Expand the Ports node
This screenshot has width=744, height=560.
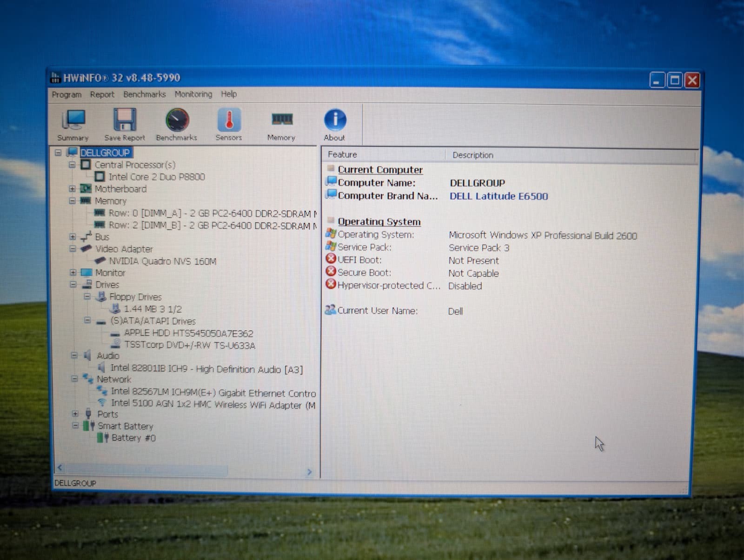[75, 413]
